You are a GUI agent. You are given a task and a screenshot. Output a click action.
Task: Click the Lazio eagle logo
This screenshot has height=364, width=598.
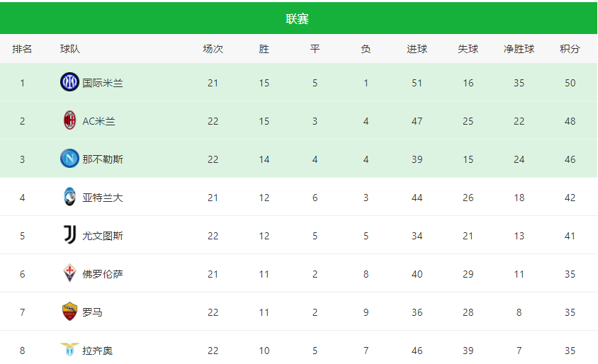[70, 349]
